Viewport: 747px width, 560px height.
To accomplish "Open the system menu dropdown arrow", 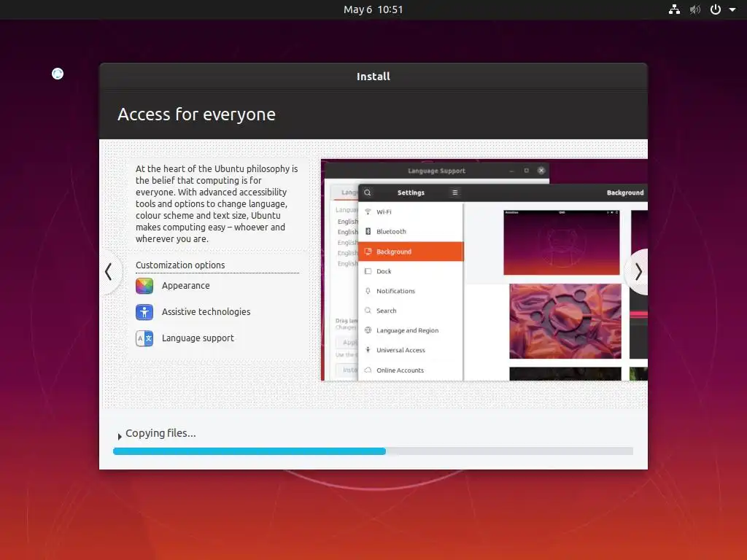I will (x=732, y=9).
